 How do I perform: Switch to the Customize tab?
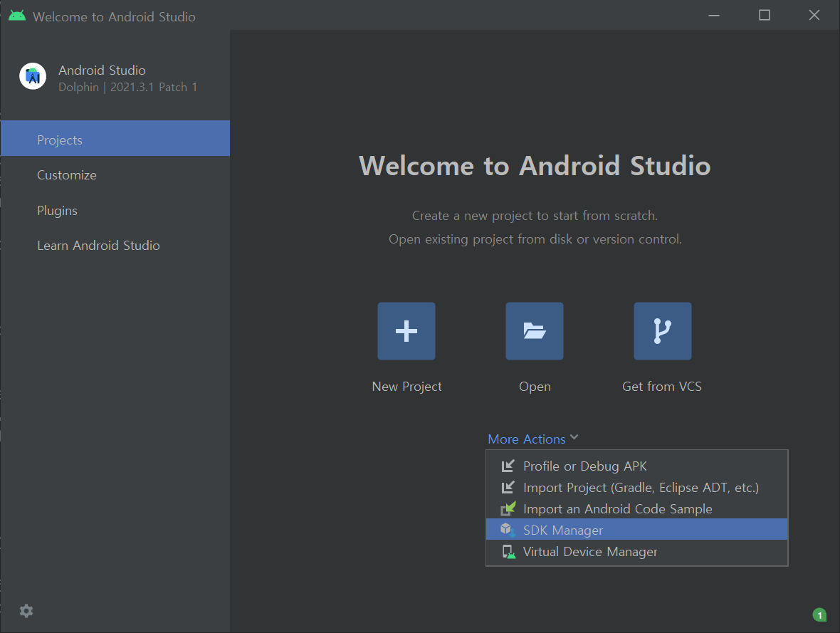(x=115, y=174)
